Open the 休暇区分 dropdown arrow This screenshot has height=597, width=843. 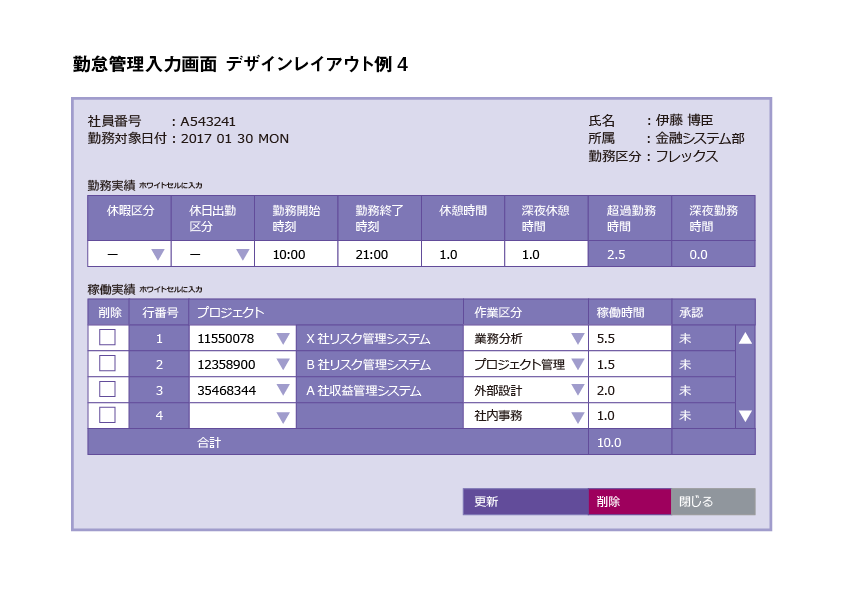(158, 254)
